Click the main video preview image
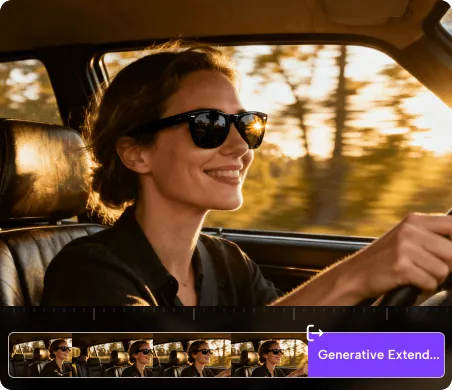Viewport: 452px width, 390px height. [x=226, y=153]
